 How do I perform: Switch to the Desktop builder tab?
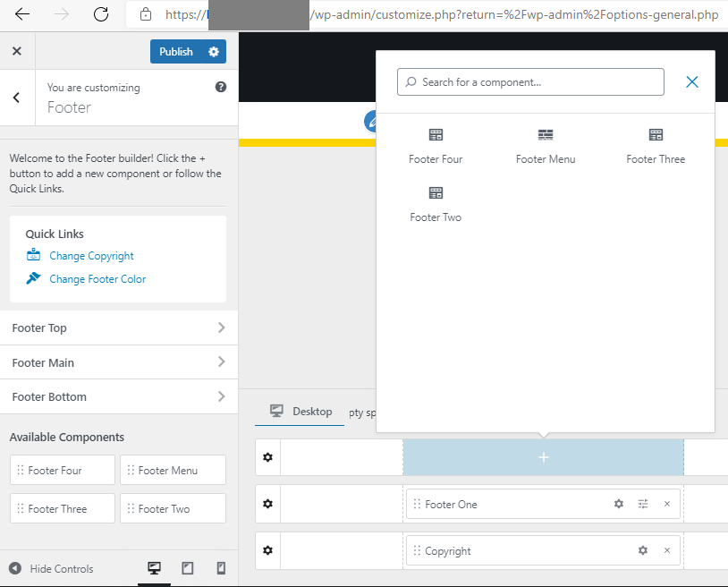301,412
